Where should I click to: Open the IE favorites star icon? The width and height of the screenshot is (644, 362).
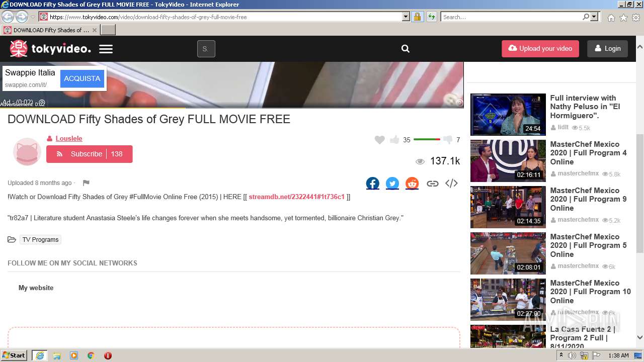click(x=623, y=18)
